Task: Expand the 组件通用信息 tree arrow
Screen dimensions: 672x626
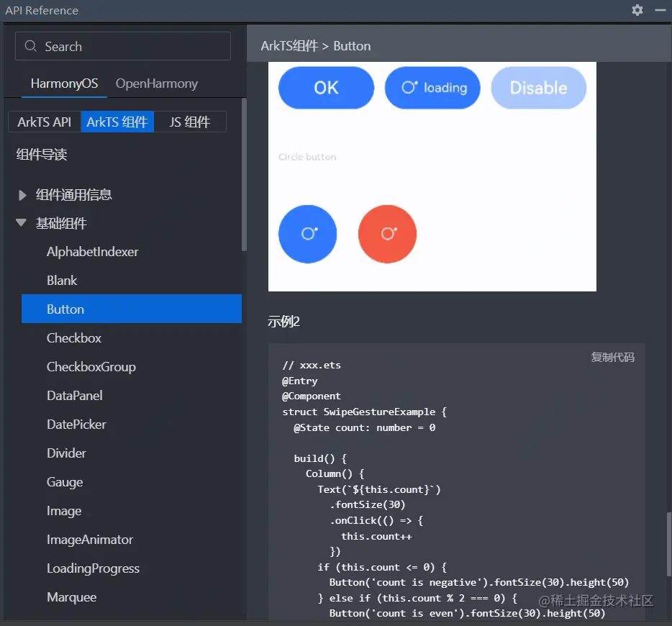Action: (22, 196)
